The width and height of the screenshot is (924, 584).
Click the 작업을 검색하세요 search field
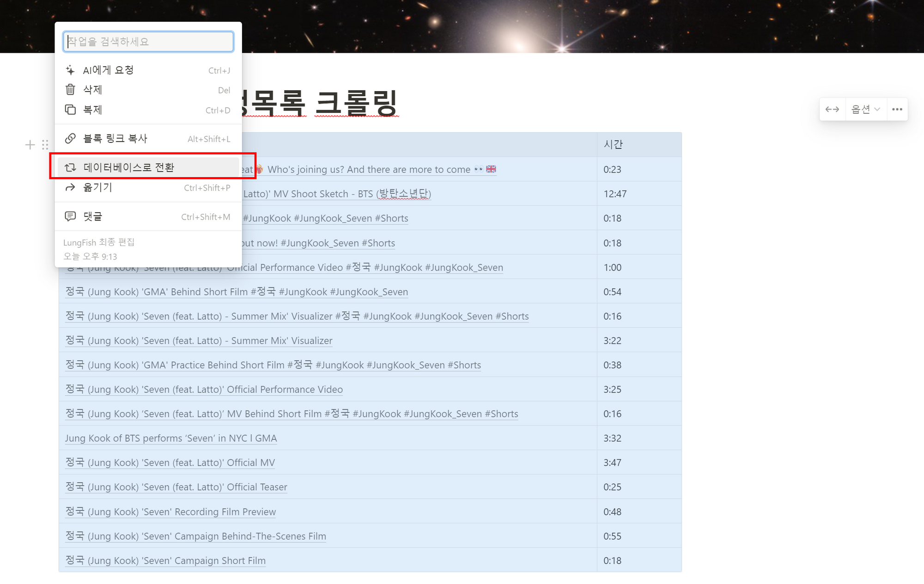point(148,42)
